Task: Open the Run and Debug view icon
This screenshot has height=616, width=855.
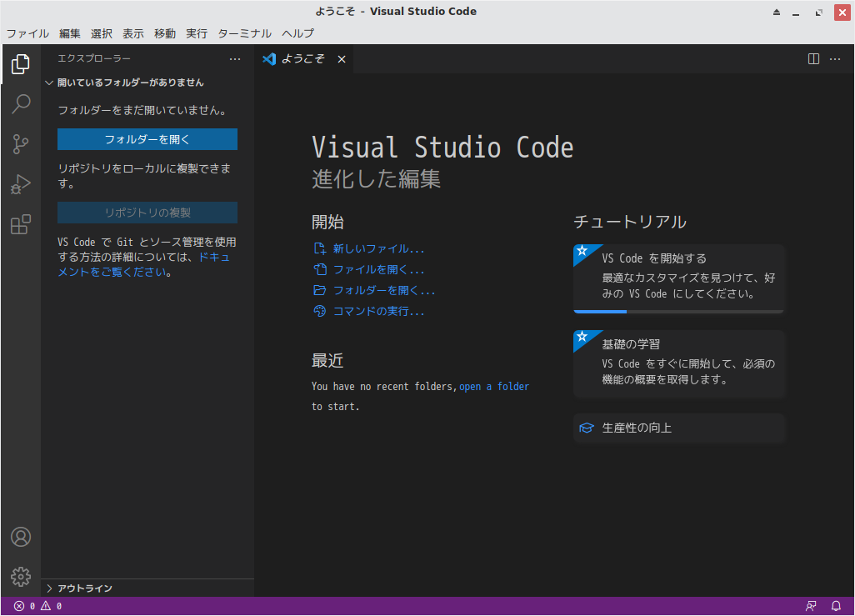Action: [x=21, y=184]
